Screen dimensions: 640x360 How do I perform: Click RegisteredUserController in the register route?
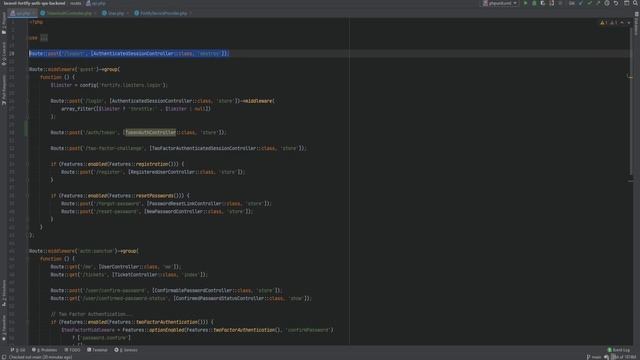163,172
